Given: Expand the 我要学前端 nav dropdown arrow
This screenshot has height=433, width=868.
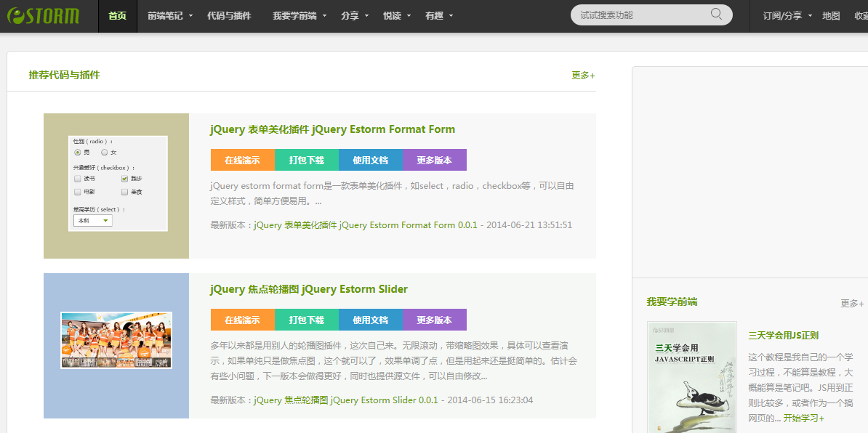Looking at the screenshot, I should point(324,16).
